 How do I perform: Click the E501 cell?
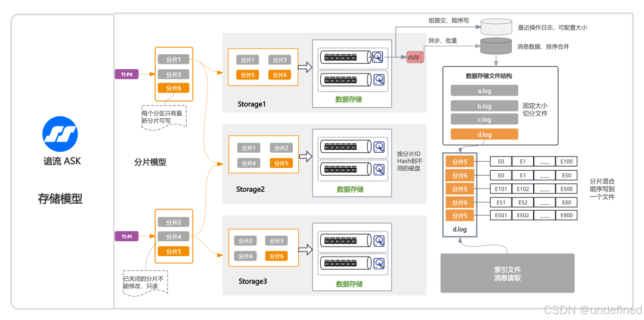501,215
